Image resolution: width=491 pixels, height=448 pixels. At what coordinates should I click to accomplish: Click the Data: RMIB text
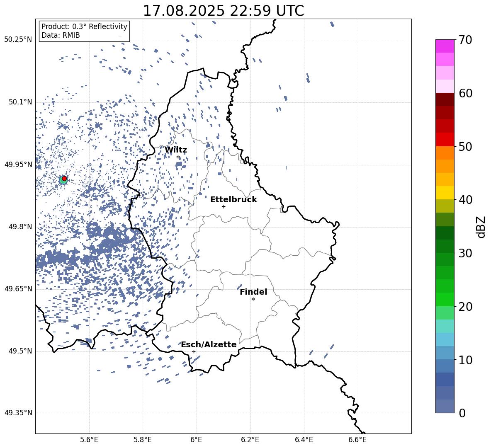point(61,35)
